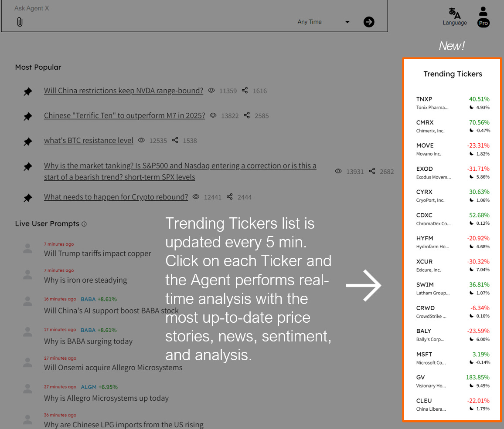This screenshot has width=504, height=429.
Task: Click share icon next to 1538 count
Action: [175, 140]
